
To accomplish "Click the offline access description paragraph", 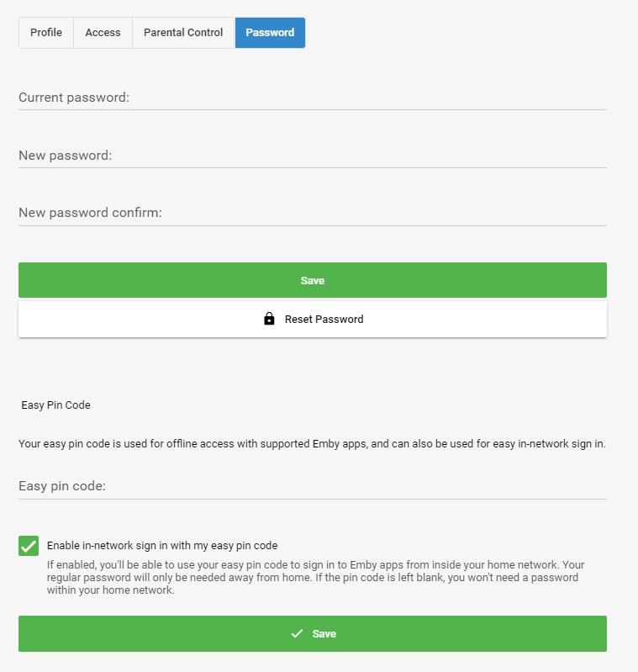I will tap(312, 443).
